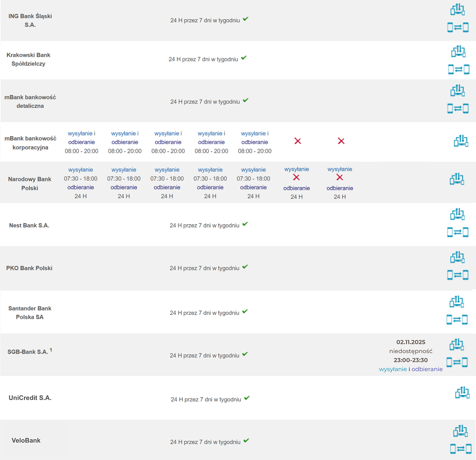Click the last red X in Narodowy Bank Polski row
Screen dimensions: 476x460
click(x=340, y=177)
